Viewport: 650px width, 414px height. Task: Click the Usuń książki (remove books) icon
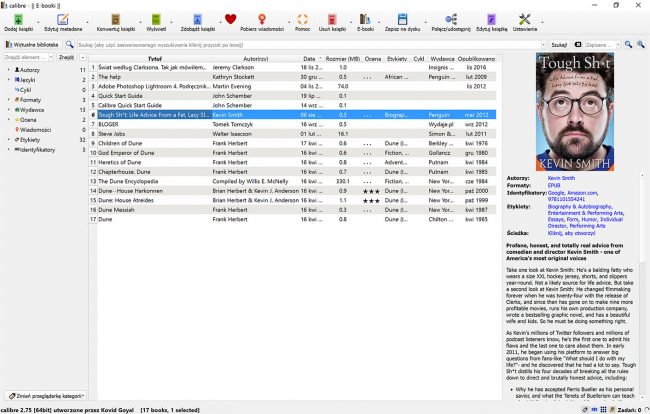[x=332, y=19]
